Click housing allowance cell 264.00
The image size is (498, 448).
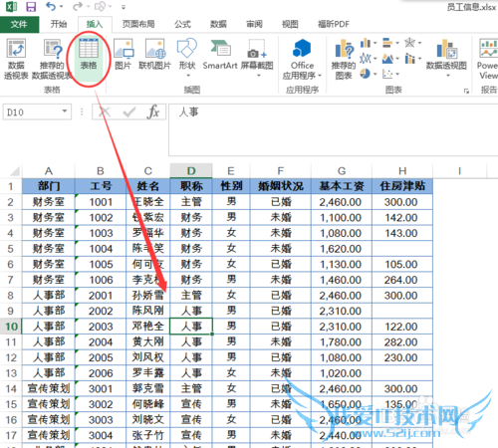(402, 280)
